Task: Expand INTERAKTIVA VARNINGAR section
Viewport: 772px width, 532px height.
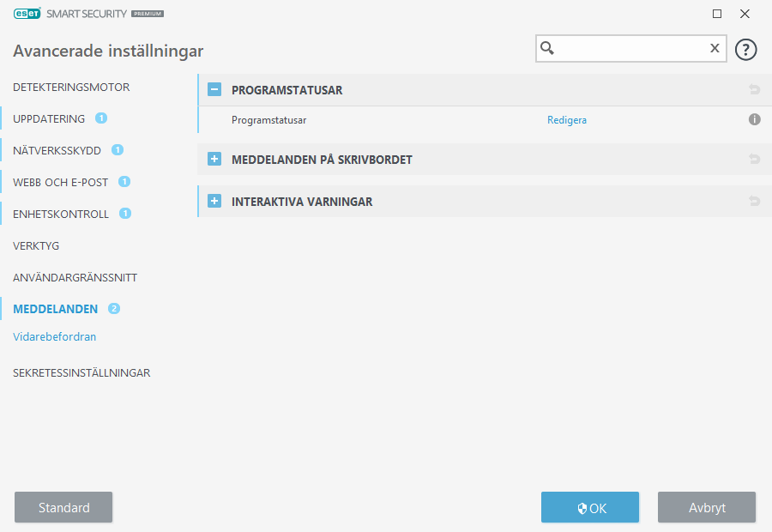Action: (x=214, y=201)
